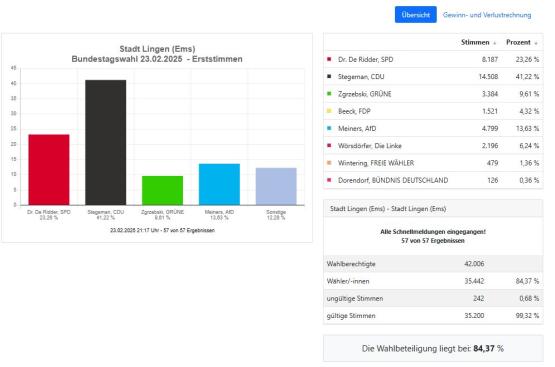Viewport: 555px width, 367px height.
Task: Click the Stegeman, CDU table row
Action: [433, 76]
